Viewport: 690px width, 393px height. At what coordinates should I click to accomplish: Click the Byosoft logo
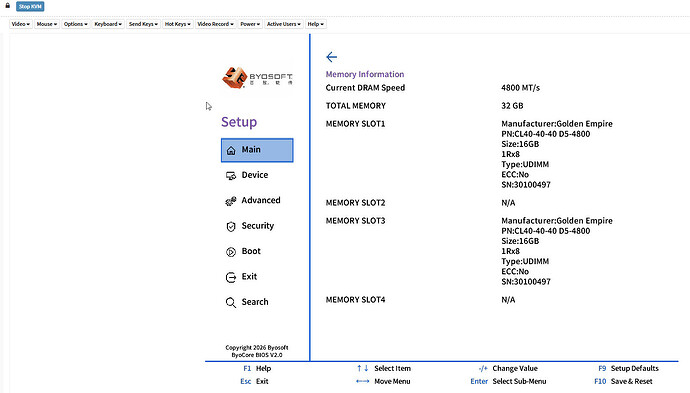tap(257, 77)
